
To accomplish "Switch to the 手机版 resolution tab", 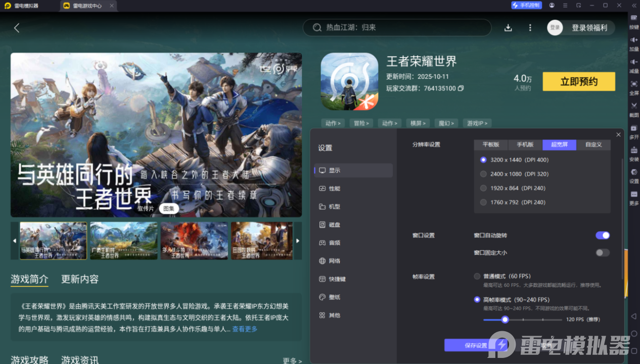I will click(525, 144).
